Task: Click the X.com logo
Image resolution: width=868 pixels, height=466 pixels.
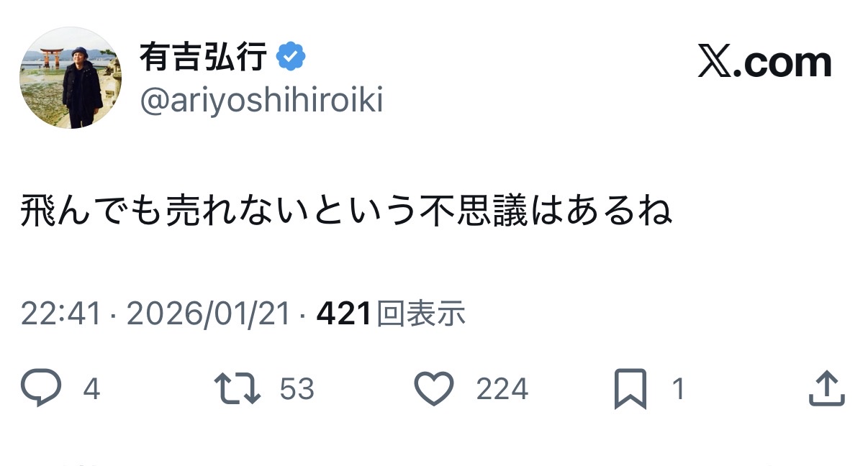Action: [x=764, y=63]
